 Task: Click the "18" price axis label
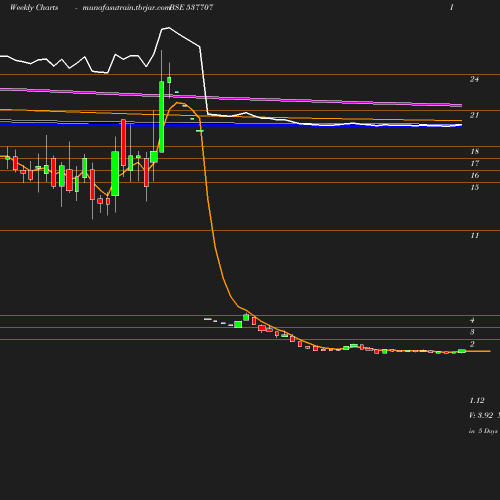coord(475,151)
